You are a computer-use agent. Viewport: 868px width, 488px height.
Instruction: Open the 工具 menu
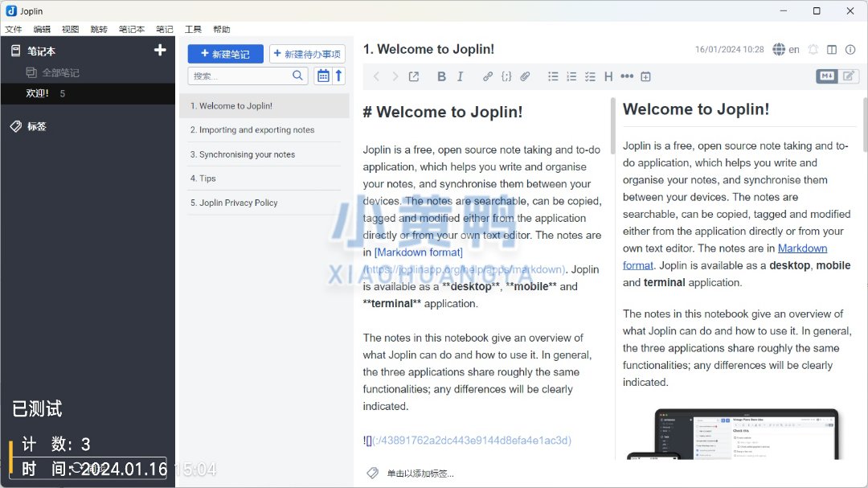coord(193,29)
